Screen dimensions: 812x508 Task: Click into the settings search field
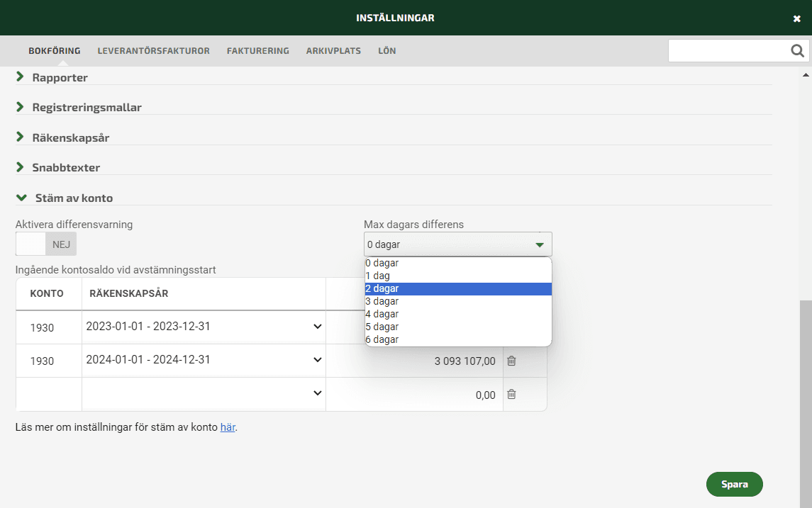728,51
